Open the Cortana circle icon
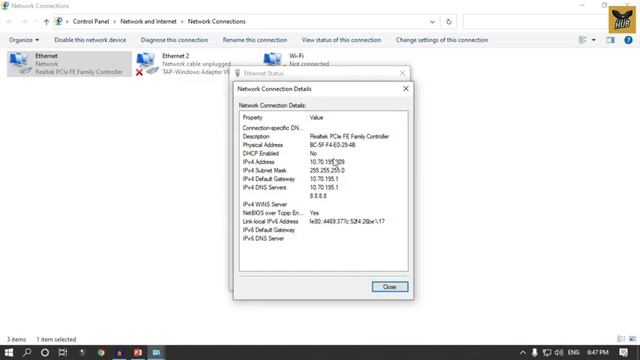The height and width of the screenshot is (360, 640). click(45, 352)
